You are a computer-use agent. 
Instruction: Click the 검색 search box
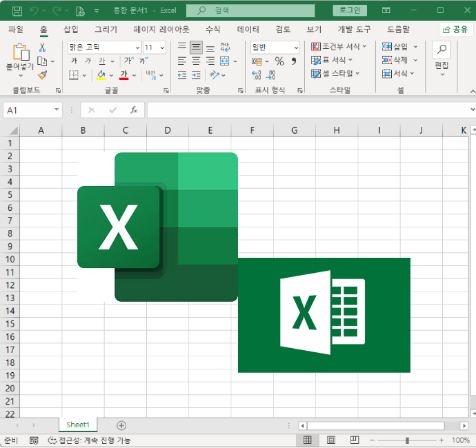point(250,10)
